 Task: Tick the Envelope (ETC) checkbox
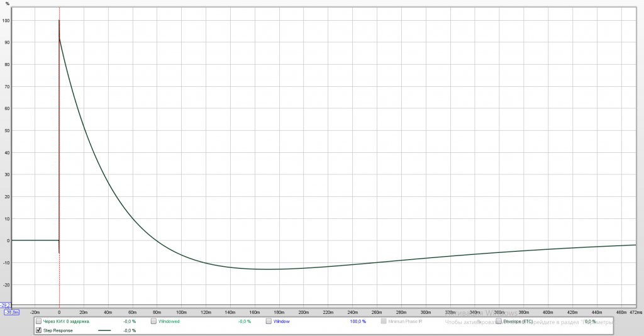499,321
